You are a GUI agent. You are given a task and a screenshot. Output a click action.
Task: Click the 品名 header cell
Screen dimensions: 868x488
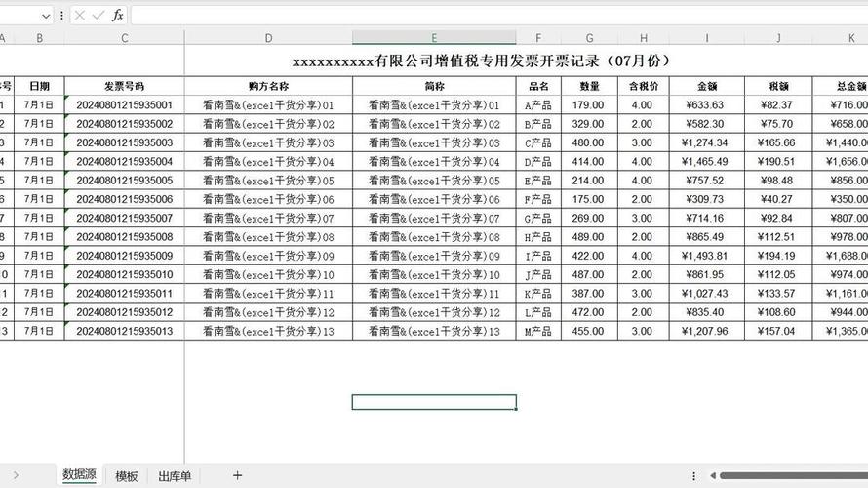[538, 86]
